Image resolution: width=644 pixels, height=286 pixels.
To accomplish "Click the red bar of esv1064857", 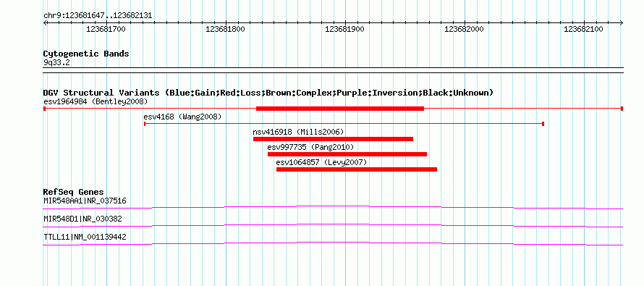I will point(357,169).
